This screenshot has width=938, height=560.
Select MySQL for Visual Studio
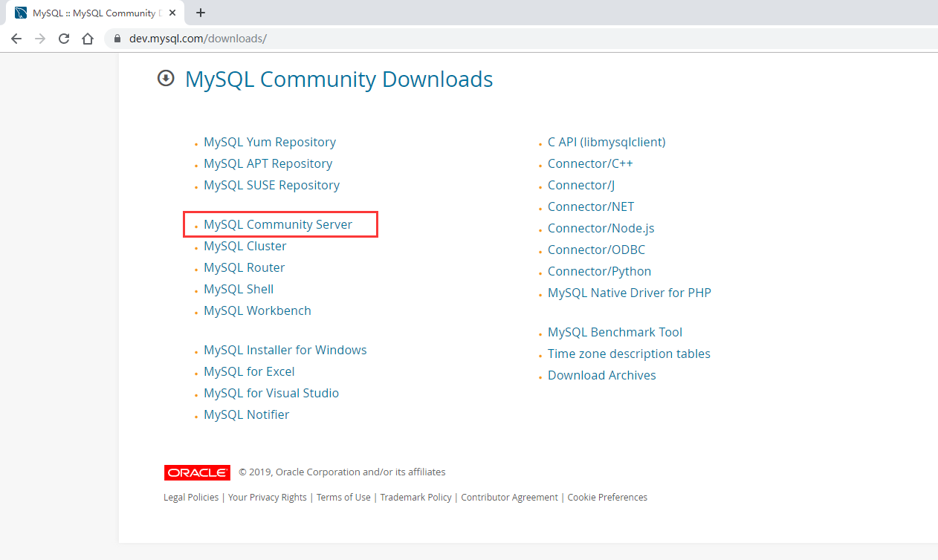pyautogui.click(x=271, y=393)
